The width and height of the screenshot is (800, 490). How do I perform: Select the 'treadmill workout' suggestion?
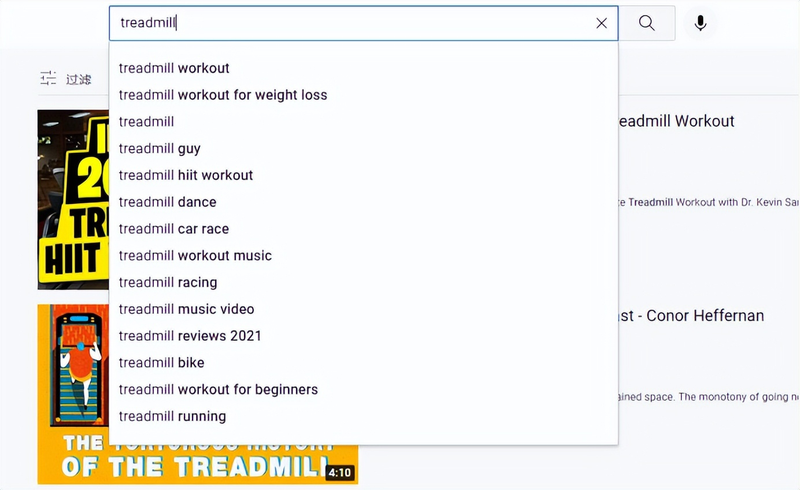coord(174,68)
